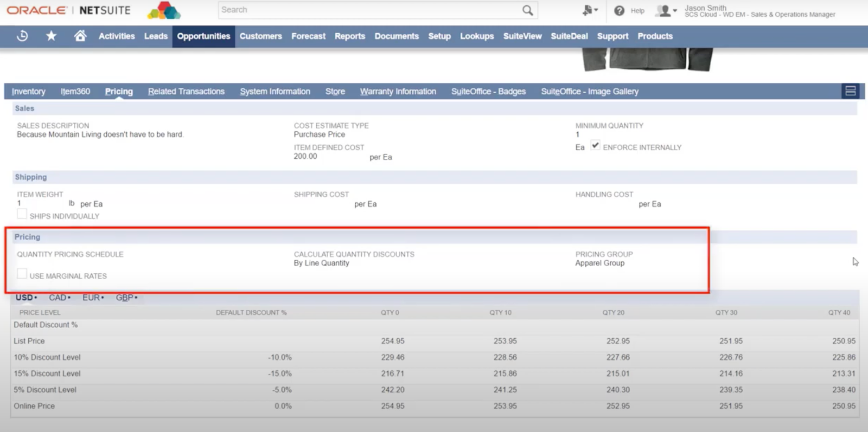Click the jacket product image thumbnail
868x432 pixels.
click(x=647, y=59)
